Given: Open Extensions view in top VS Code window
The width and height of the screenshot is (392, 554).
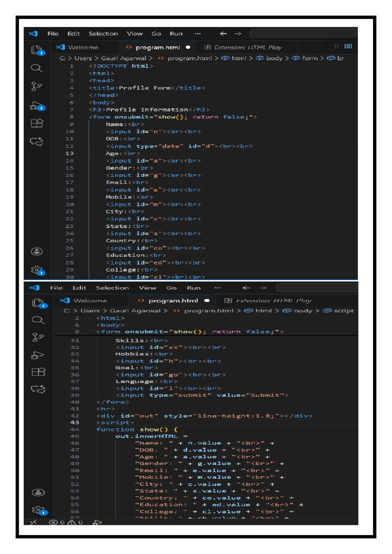Looking at the screenshot, I should click(37, 123).
